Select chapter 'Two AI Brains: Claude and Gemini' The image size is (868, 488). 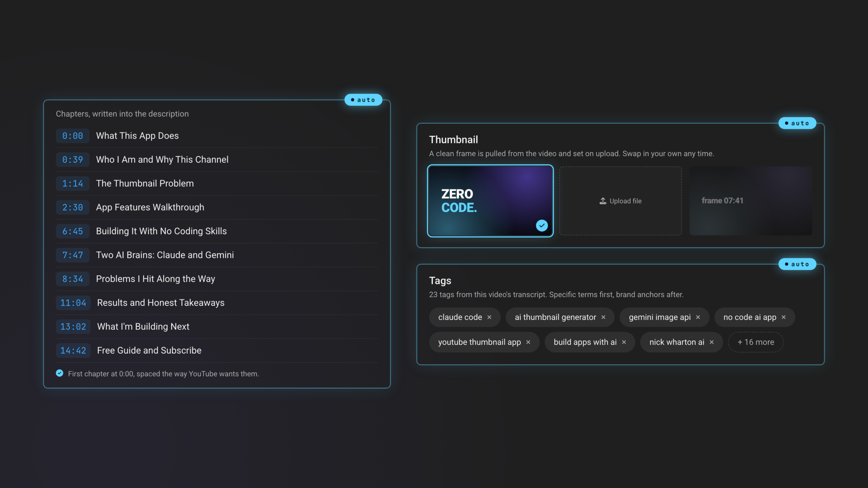[x=165, y=255]
